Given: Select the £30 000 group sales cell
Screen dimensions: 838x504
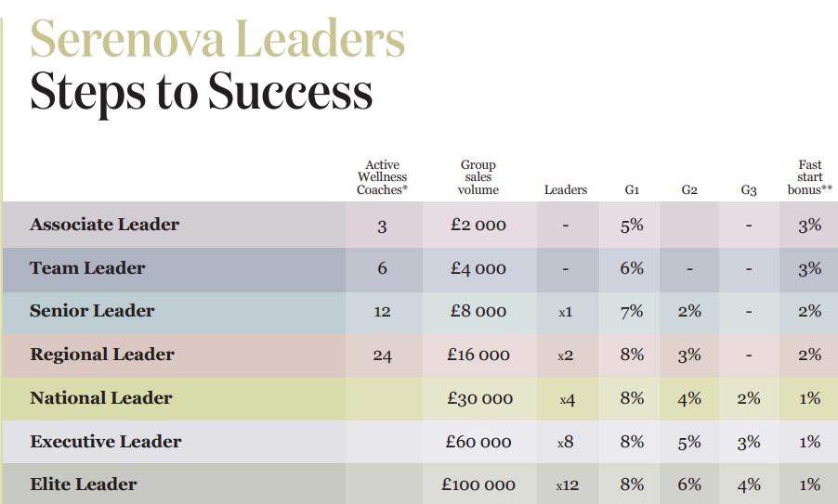Looking at the screenshot, I should click(480, 398).
